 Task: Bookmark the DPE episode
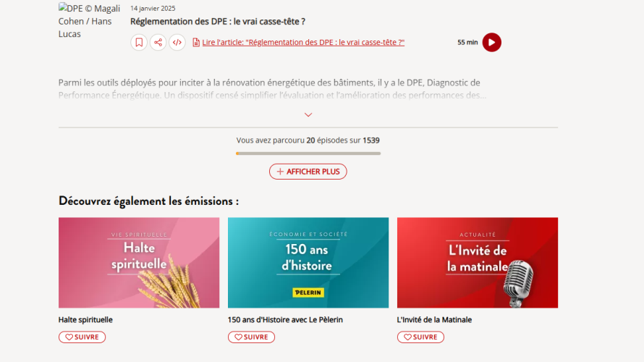coord(139,42)
